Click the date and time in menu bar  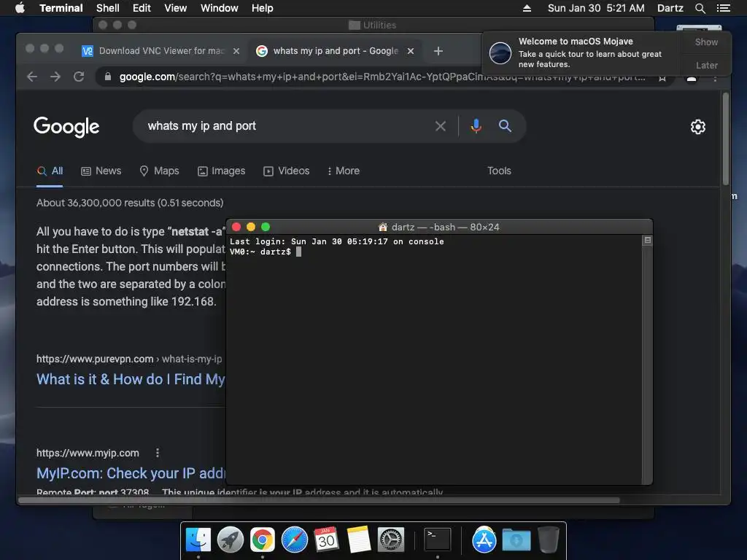596,8
